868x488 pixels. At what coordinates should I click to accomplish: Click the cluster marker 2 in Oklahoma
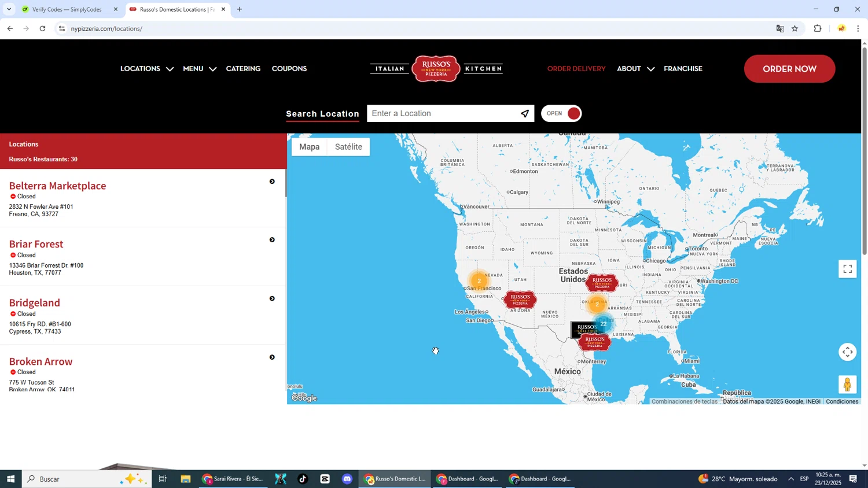pos(597,304)
